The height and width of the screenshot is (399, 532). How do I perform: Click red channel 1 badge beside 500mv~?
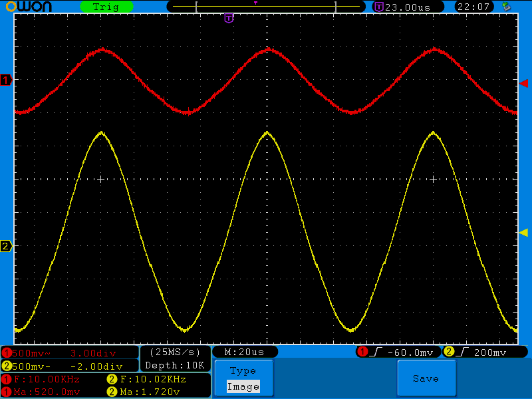click(7, 353)
